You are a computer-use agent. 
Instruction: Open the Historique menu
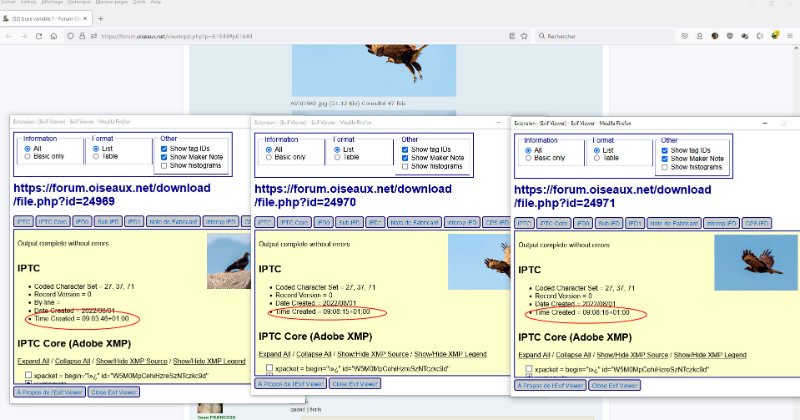79,2
